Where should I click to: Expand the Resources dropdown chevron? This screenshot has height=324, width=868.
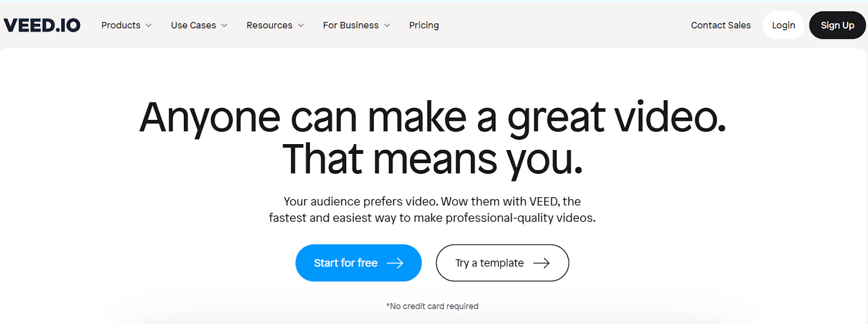pos(301,25)
